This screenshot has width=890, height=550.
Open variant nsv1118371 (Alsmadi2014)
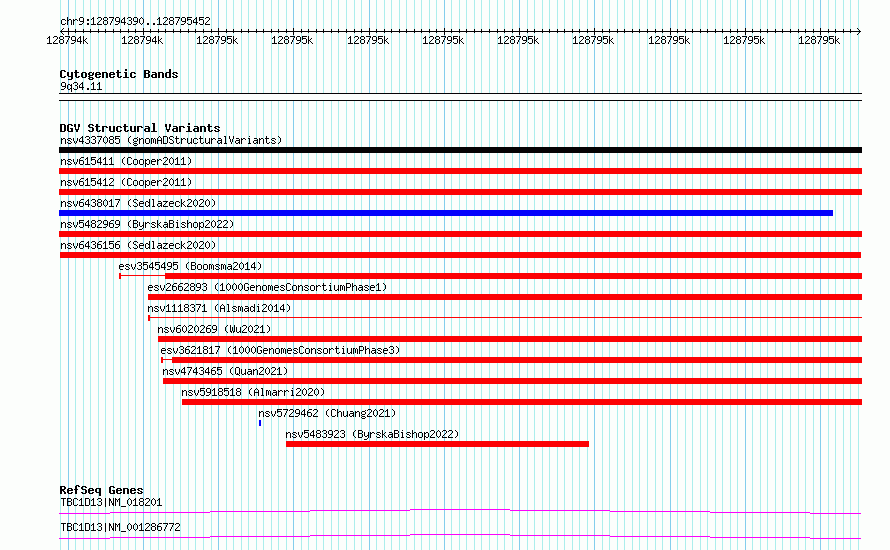pos(219,308)
